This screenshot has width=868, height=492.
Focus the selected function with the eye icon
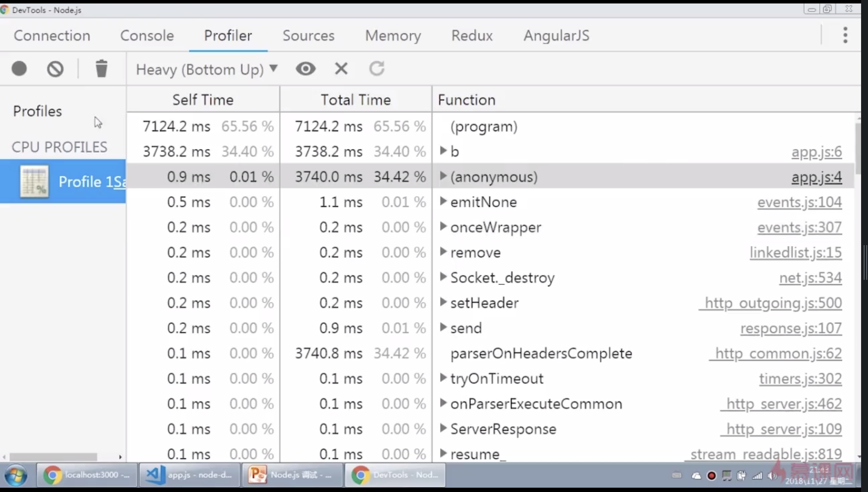[305, 68]
